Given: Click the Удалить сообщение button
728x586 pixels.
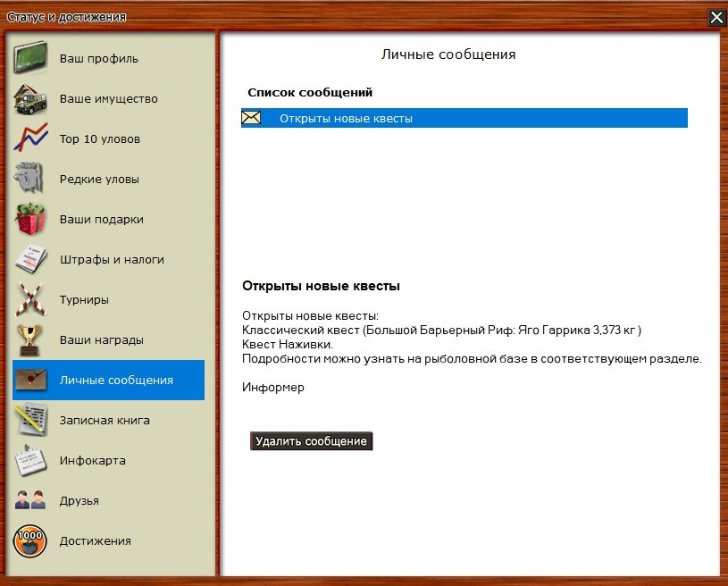Looking at the screenshot, I should (x=311, y=440).
